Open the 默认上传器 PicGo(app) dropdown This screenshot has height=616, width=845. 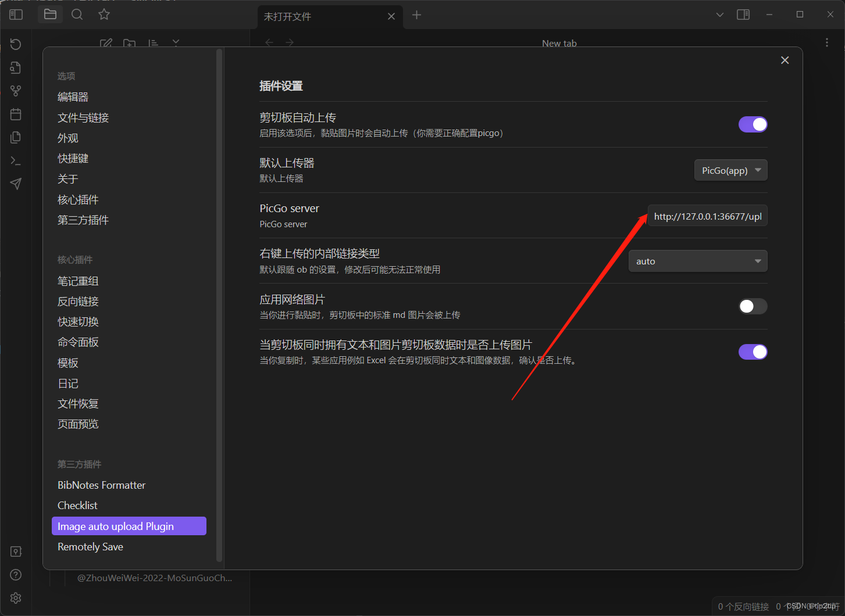731,170
